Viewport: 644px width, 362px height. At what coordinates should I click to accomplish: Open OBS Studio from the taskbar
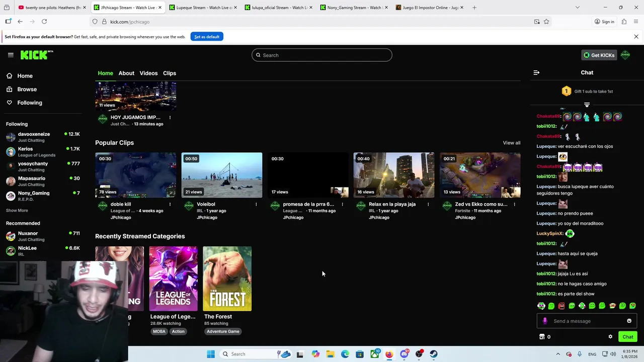pos(419,354)
